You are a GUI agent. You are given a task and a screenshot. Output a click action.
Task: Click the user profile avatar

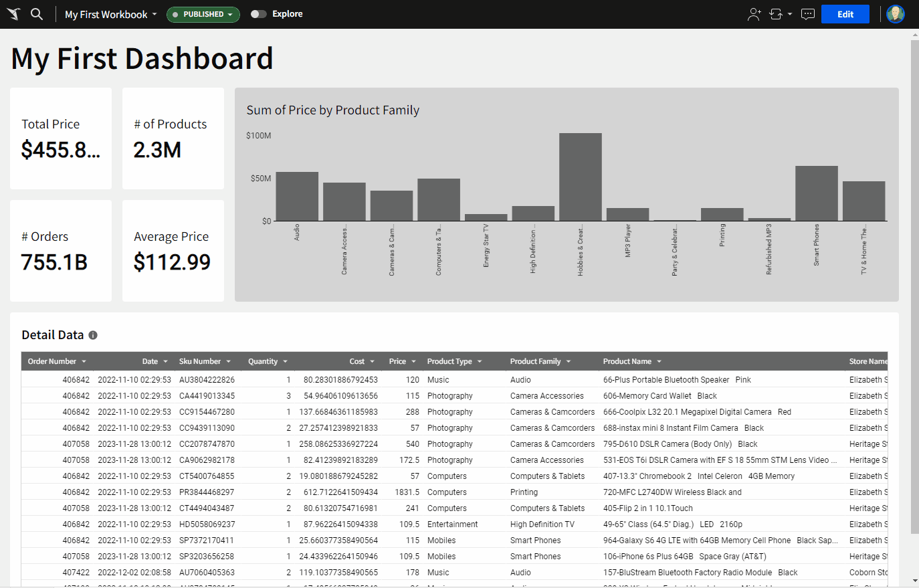(896, 14)
